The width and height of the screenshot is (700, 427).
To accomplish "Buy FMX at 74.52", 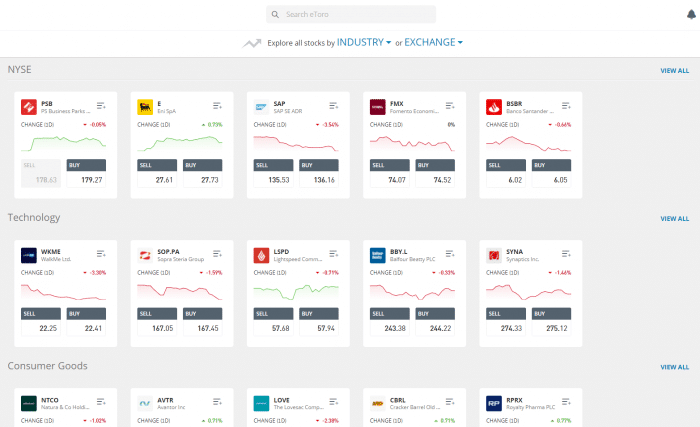I will (x=435, y=173).
